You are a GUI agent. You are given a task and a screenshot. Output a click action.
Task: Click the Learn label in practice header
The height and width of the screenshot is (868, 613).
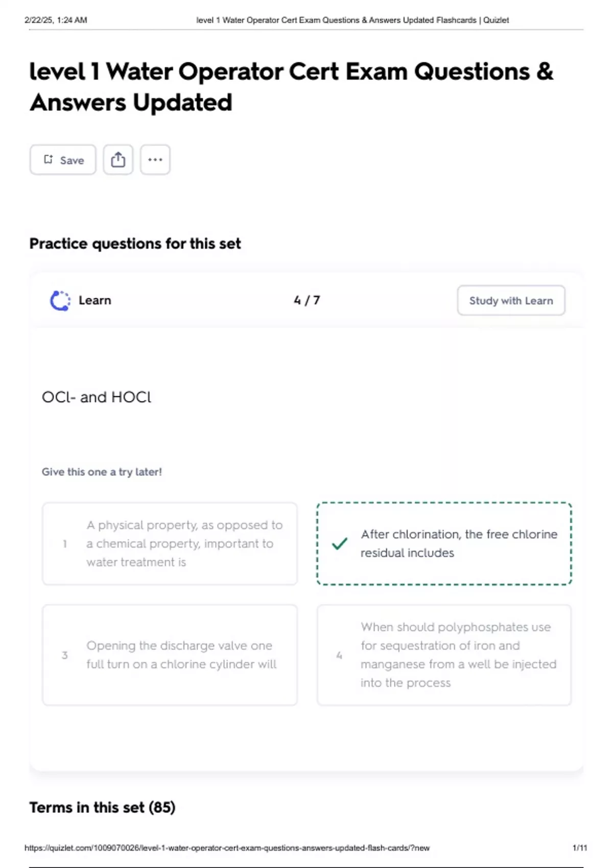tap(95, 301)
